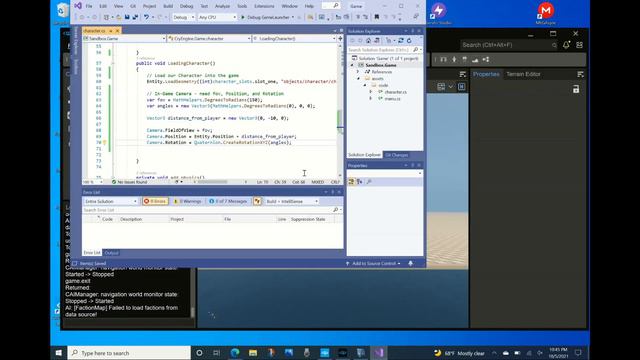Click Refresh icon in Solution Explorer toolbar
The width and height of the screenshot is (640, 360).
pyautogui.click(x=409, y=40)
